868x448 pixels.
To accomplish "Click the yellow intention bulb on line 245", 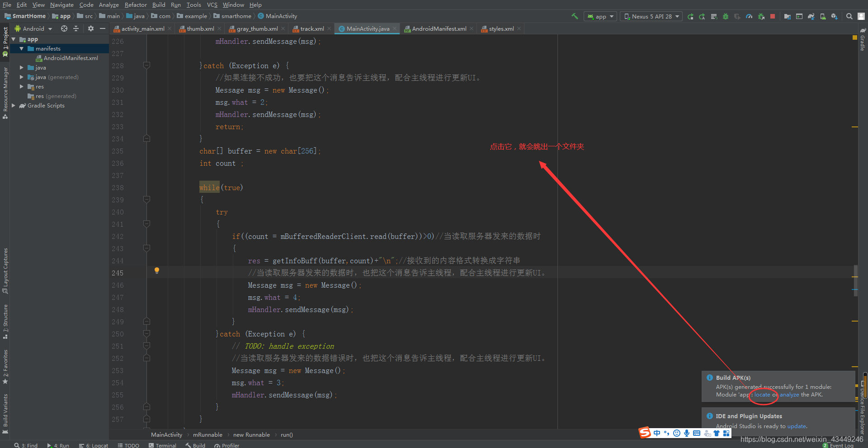I will click(x=157, y=271).
